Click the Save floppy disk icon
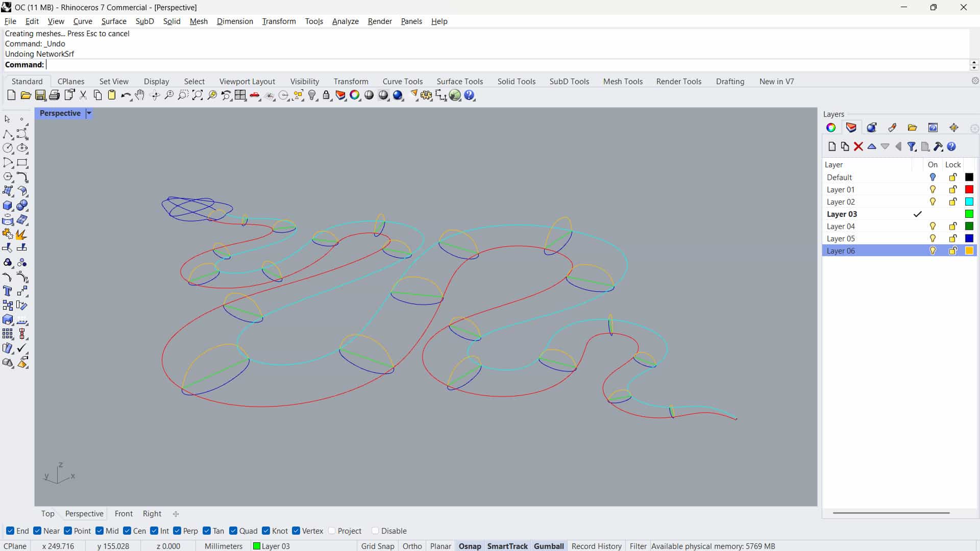Screen dimensions: 980x551 point(40,95)
